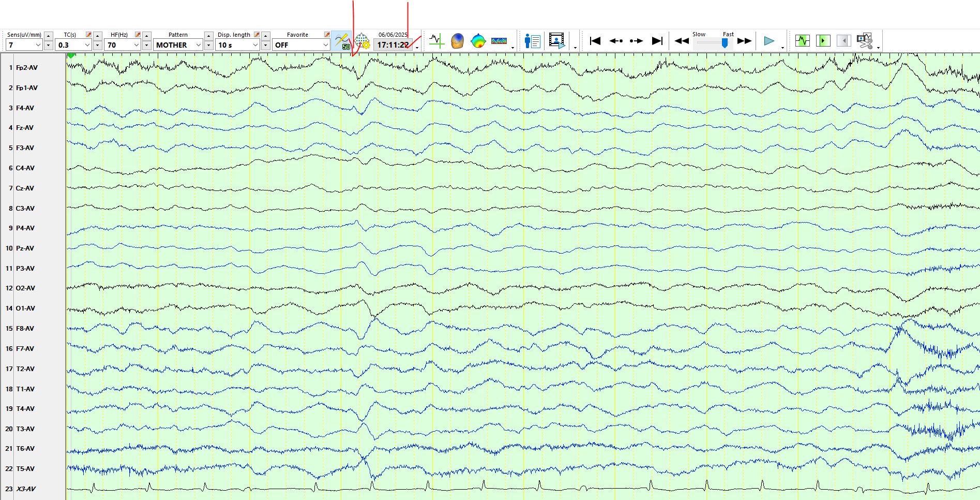Viewport: 980px width, 500px height.
Task: Open the HF(Hz) filter dropdown
Action: tap(123, 45)
